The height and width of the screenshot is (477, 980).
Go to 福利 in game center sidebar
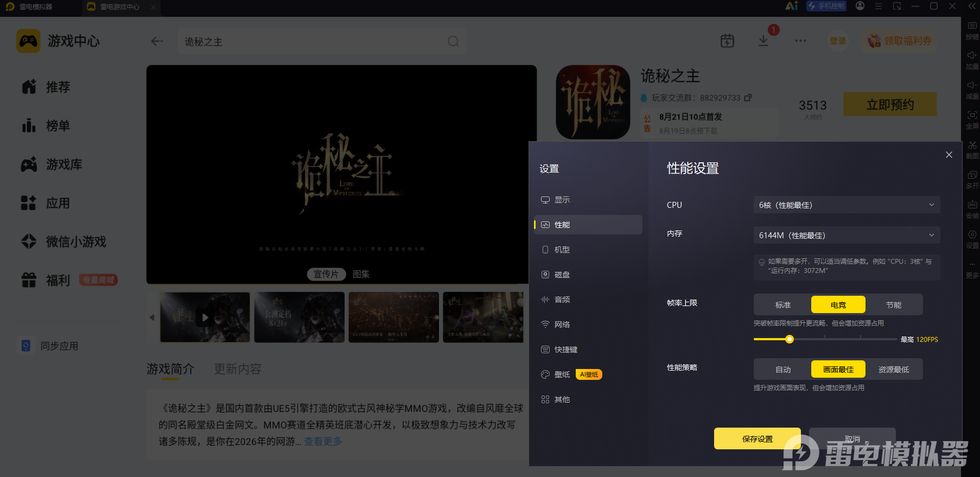coord(46,280)
